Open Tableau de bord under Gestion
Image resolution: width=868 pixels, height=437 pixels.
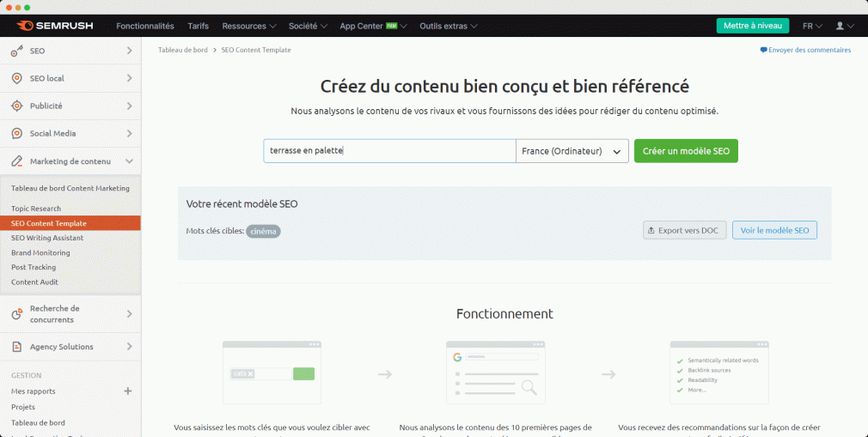[38, 422]
